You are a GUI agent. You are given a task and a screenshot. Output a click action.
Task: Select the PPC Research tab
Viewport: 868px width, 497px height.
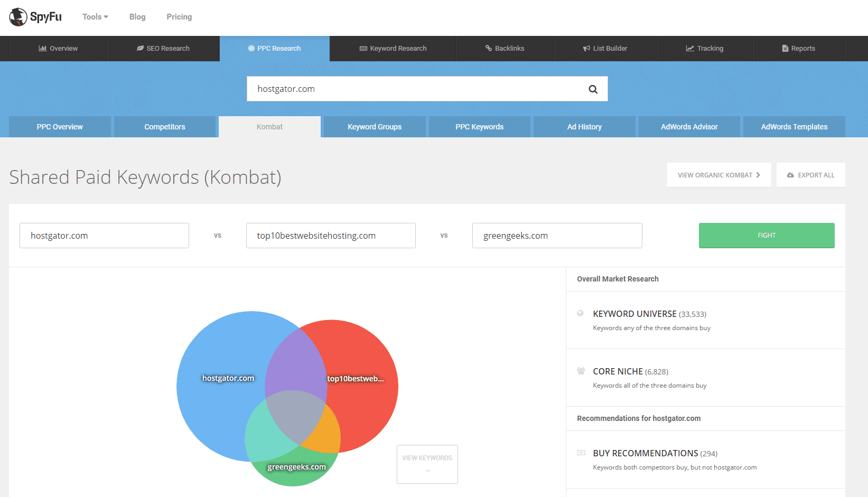point(275,49)
